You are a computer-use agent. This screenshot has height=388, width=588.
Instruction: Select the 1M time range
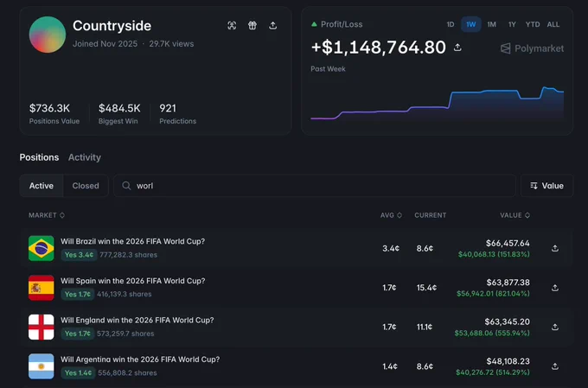492,24
